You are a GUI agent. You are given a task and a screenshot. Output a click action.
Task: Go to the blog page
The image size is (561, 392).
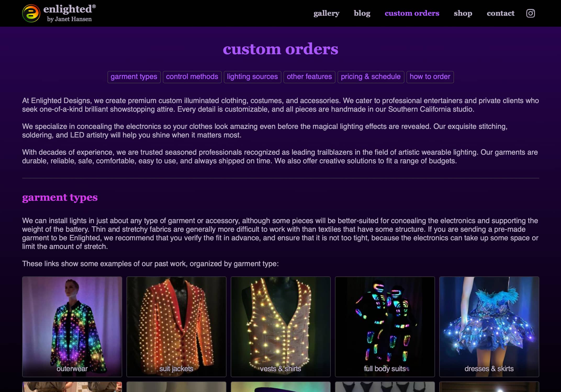pyautogui.click(x=362, y=13)
